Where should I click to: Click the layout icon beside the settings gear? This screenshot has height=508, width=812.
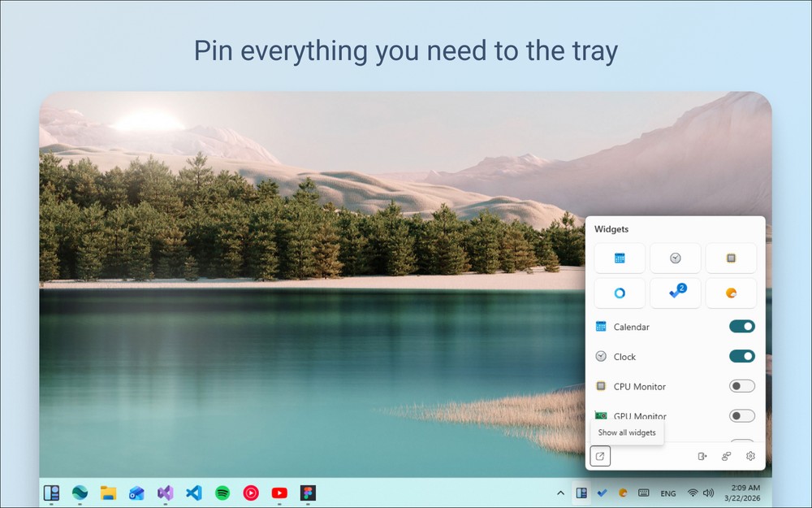coord(727,456)
